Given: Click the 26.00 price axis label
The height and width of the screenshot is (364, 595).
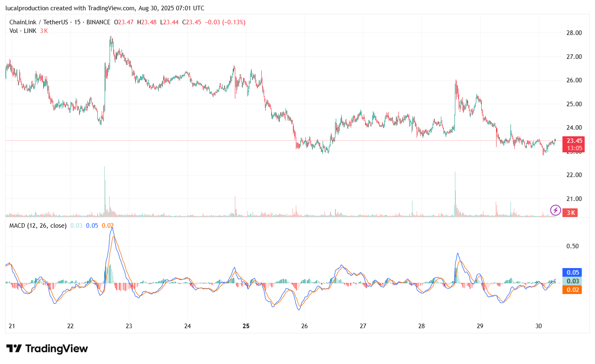Looking at the screenshot, I should pos(574,80).
